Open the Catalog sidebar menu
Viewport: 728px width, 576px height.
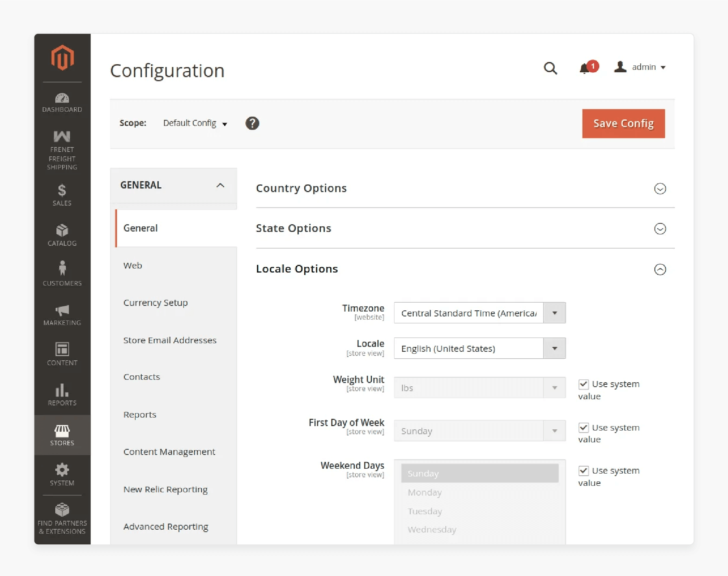pyautogui.click(x=62, y=235)
